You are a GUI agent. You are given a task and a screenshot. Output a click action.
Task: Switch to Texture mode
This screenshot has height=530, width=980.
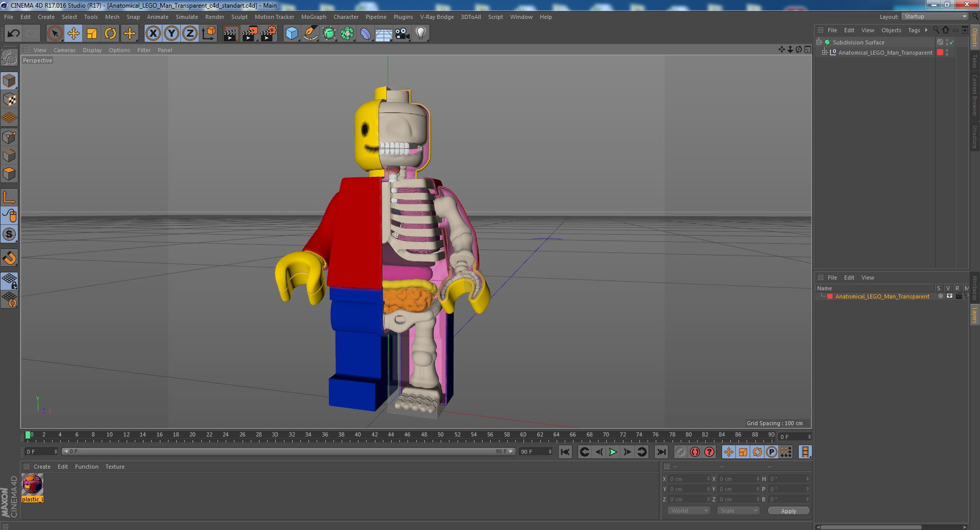9,100
